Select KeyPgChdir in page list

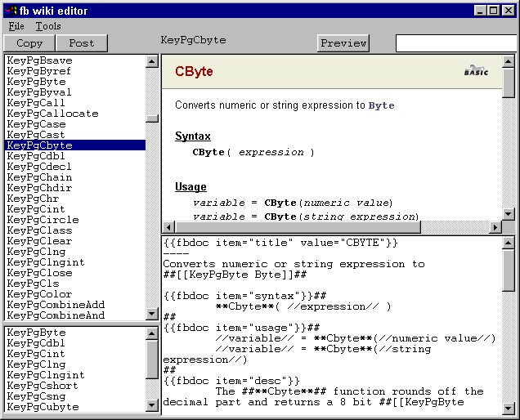(75, 188)
